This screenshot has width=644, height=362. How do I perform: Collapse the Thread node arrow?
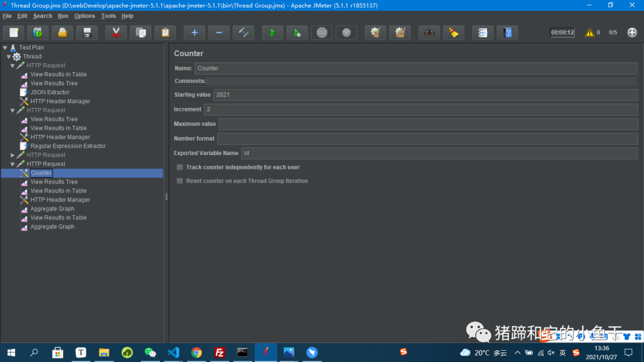[x=8, y=57]
